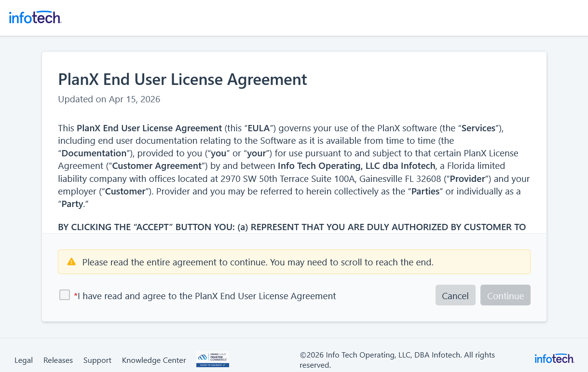
Task: Click the 'Info Tech Operating, LLC dba Infotech' text
Action: click(356, 165)
